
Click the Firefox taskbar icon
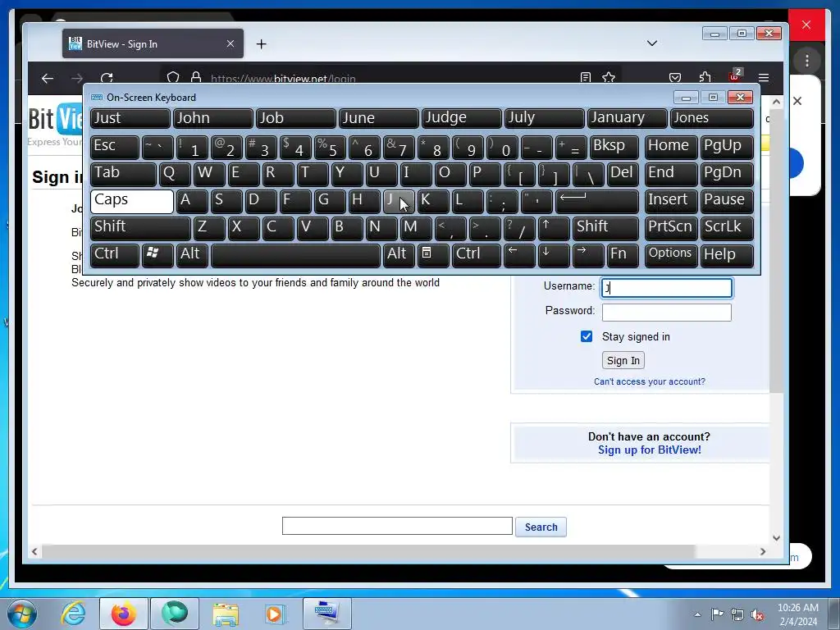[123, 614]
